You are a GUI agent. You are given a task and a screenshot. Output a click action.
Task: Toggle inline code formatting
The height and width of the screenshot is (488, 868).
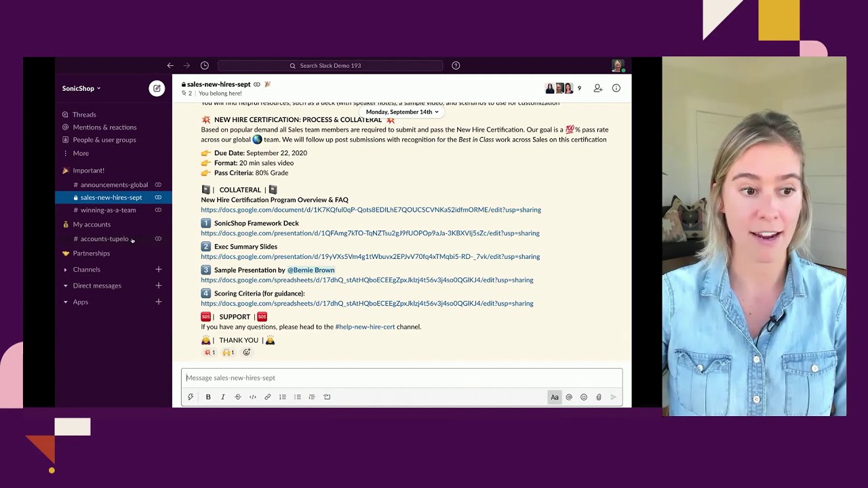click(x=252, y=397)
